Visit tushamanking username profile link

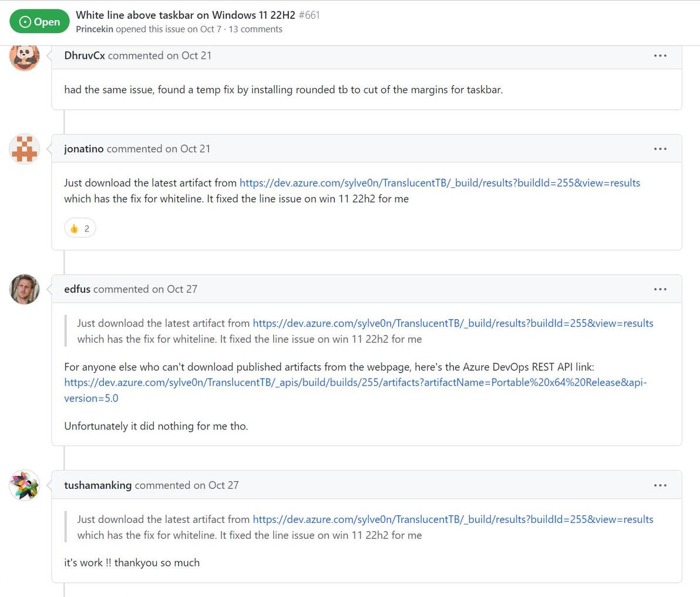tap(97, 485)
